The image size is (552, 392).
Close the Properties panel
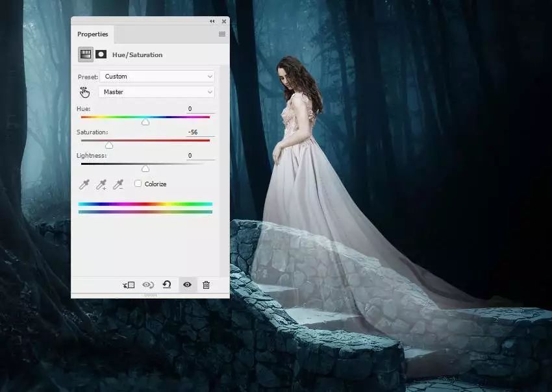pos(224,21)
